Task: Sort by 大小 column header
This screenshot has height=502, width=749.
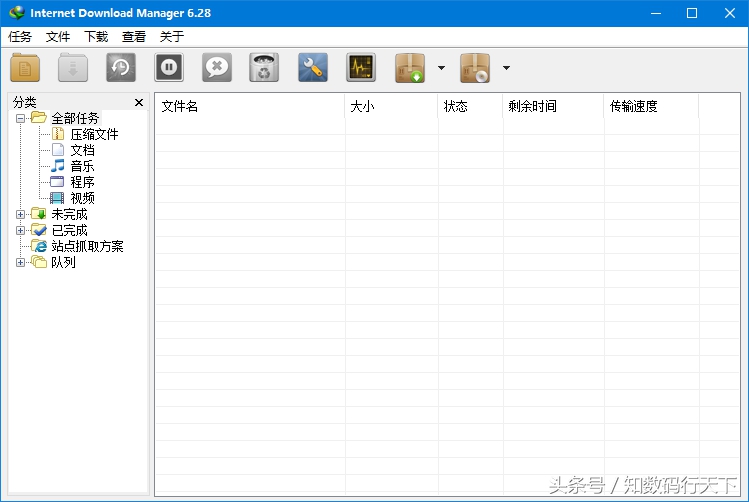Action: point(391,106)
